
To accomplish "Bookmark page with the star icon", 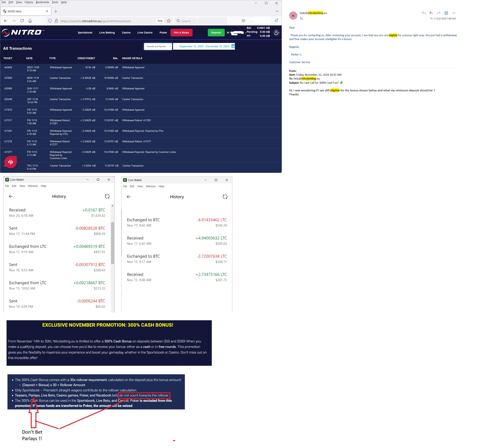I will point(169,21).
